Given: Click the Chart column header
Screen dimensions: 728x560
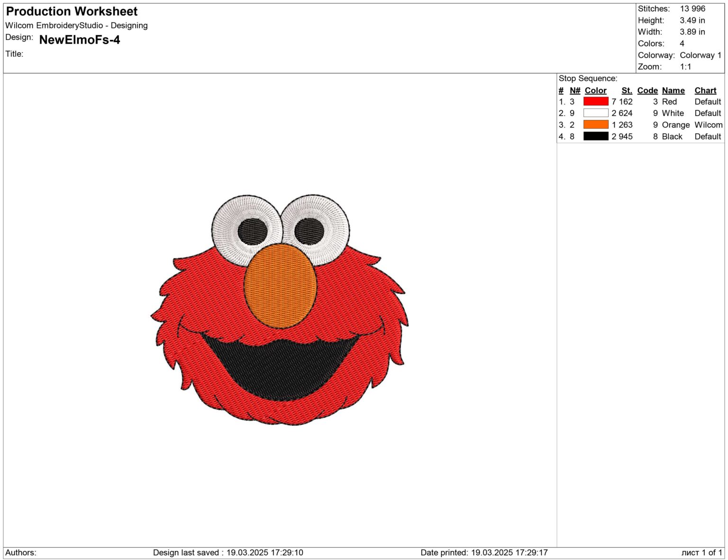Looking at the screenshot, I should (705, 90).
